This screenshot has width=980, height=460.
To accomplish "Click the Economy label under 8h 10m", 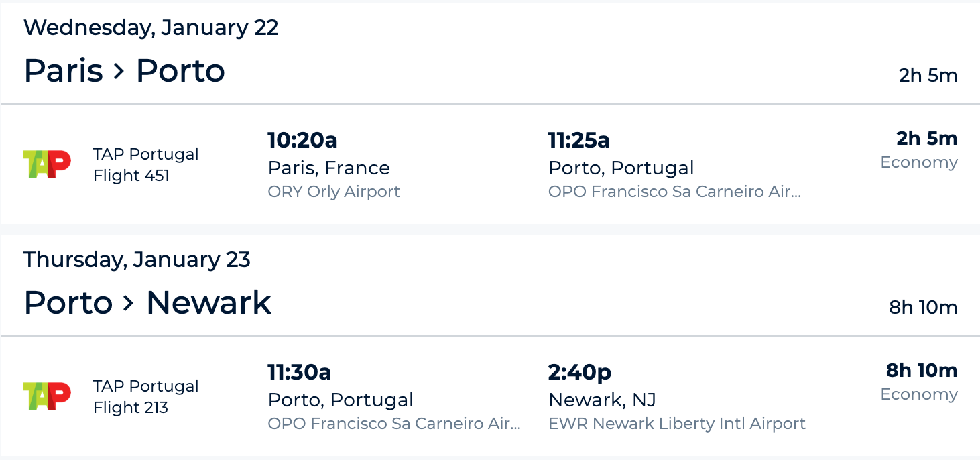I will 918,394.
